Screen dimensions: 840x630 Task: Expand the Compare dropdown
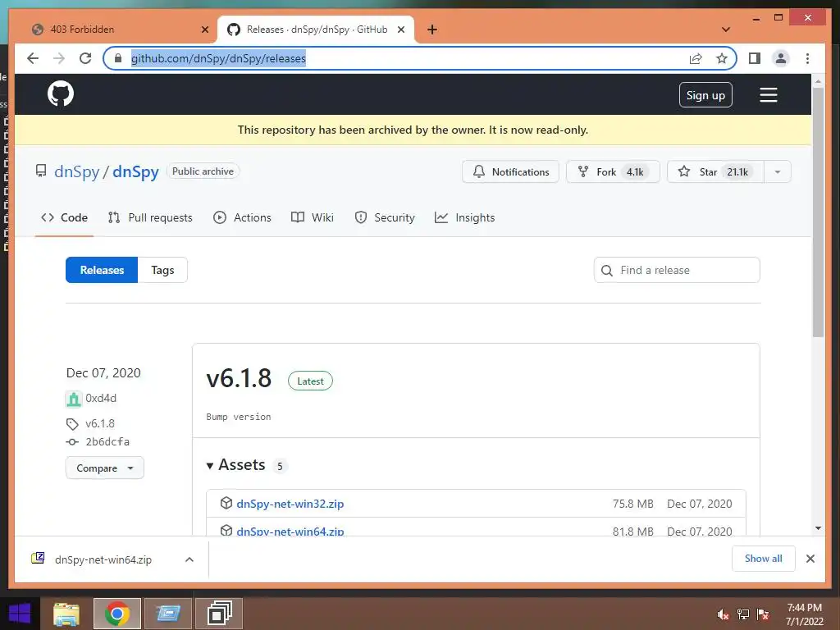tap(104, 468)
